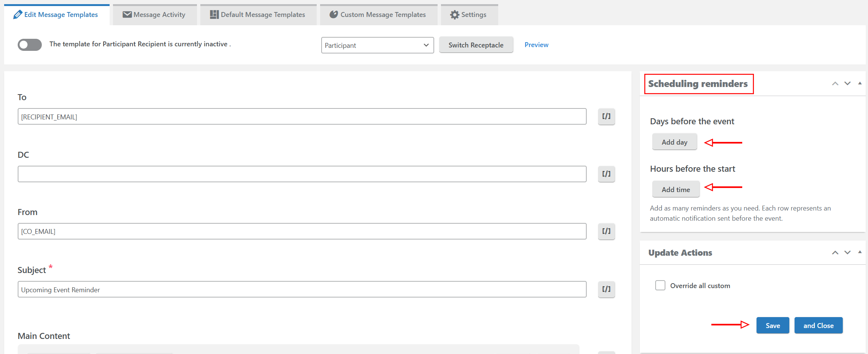The image size is (868, 354).
Task: Click the gear icon on the Settings tab
Action: click(x=455, y=14)
